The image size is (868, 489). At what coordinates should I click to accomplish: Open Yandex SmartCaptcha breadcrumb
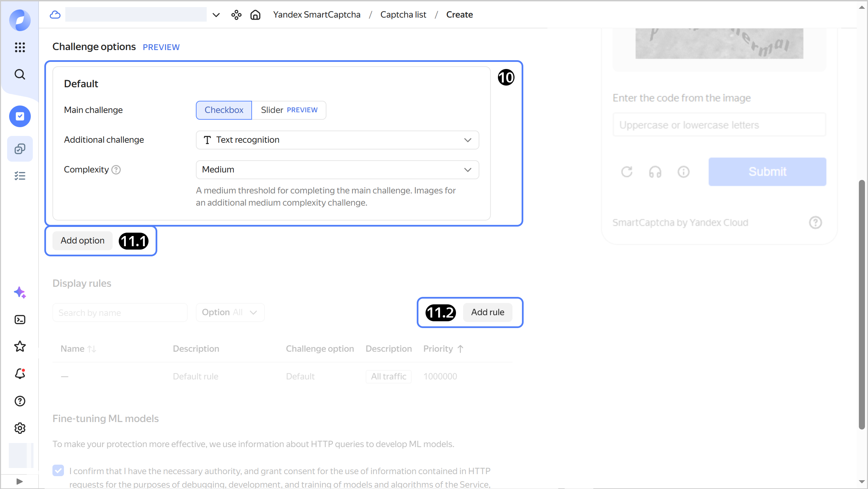[x=317, y=15]
